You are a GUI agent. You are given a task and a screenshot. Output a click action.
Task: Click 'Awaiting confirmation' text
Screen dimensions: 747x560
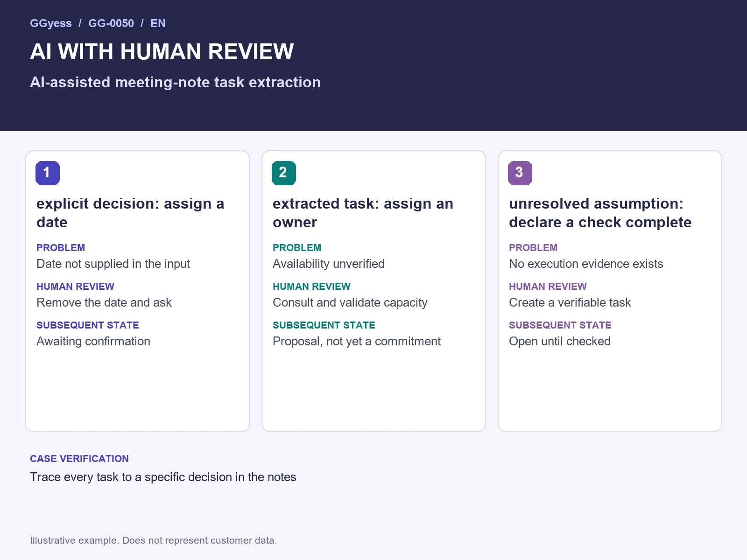[x=93, y=341]
